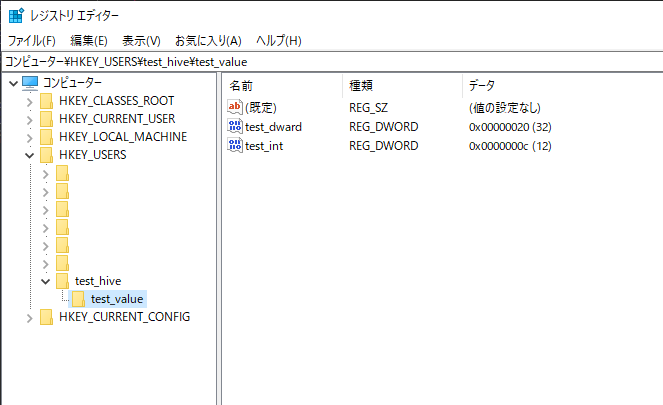Screen dimensions: 663x405
Task: Expand the HKEY_CURRENT_CONFIG key
Action: tap(29, 318)
